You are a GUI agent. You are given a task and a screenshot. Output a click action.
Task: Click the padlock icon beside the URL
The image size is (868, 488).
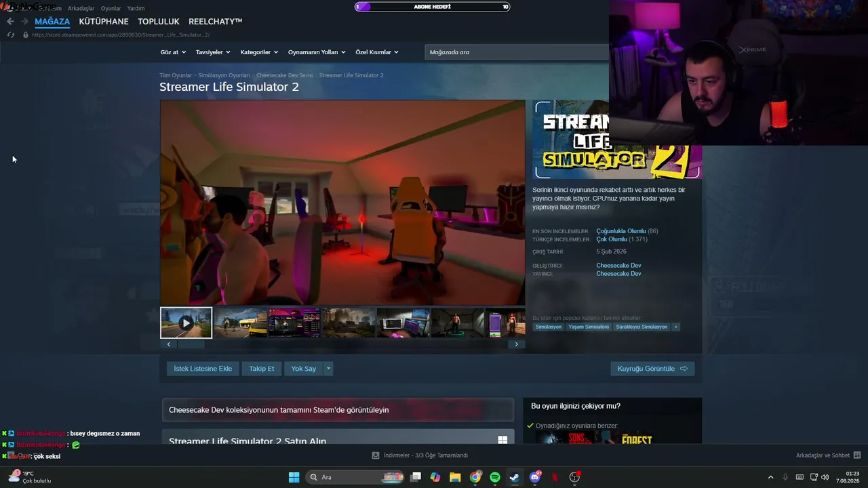tap(26, 35)
